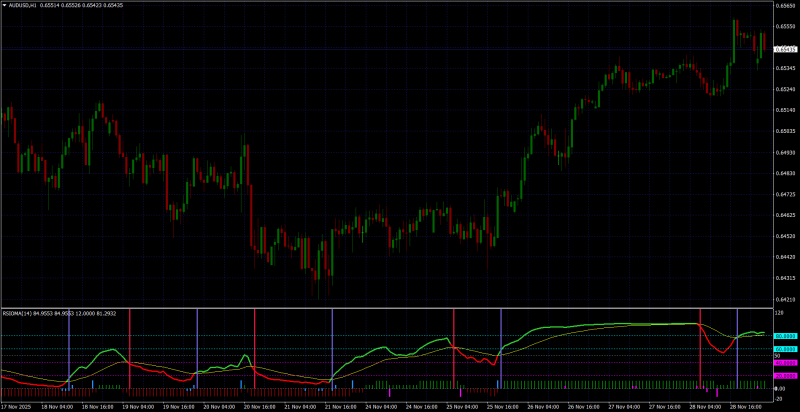
Task: Click the 0.65345 price scale label
Action: click(784, 68)
